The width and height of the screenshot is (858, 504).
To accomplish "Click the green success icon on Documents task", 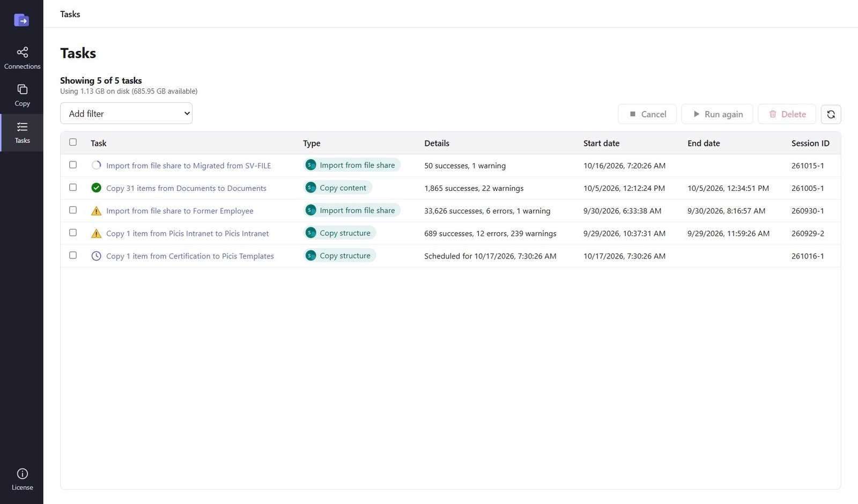I will 96,188.
